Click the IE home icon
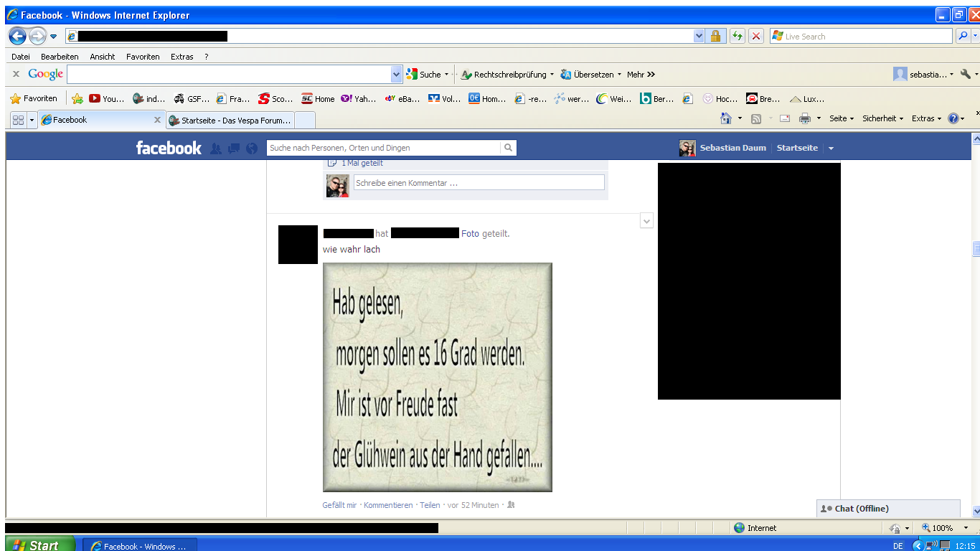 pyautogui.click(x=726, y=119)
